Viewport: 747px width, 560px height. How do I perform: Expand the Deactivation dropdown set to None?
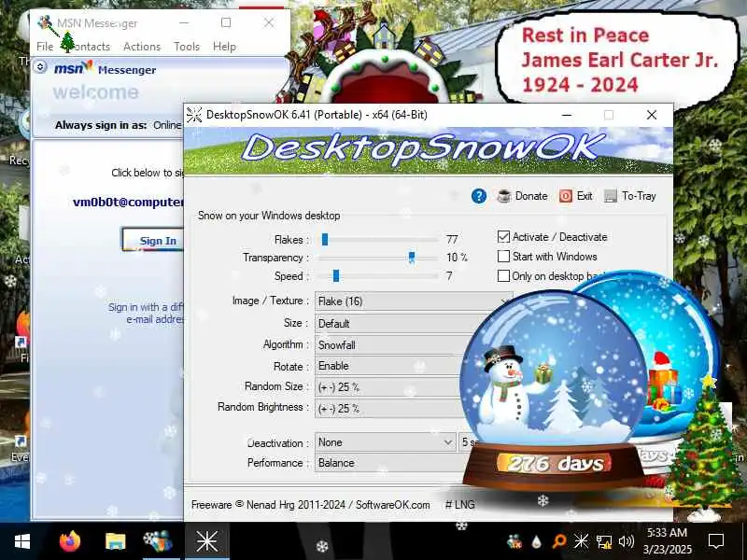(x=385, y=442)
